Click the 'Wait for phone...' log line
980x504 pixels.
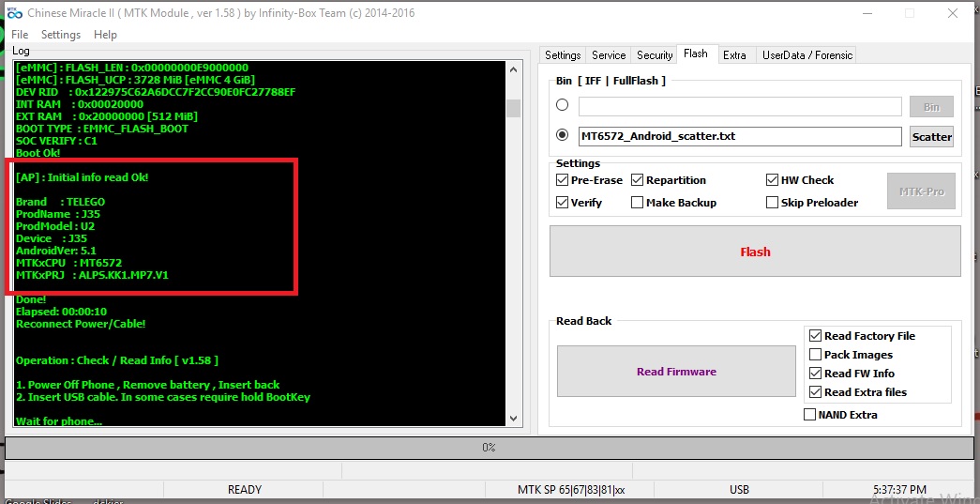click(59, 421)
